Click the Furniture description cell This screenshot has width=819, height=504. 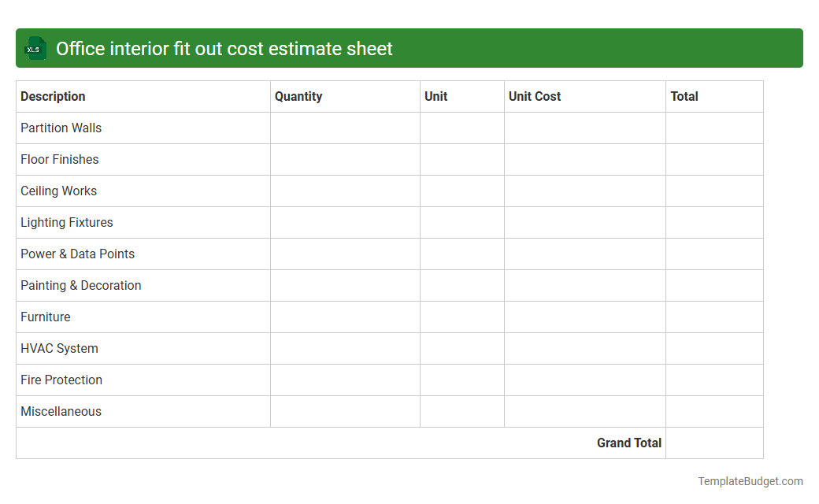(45, 317)
